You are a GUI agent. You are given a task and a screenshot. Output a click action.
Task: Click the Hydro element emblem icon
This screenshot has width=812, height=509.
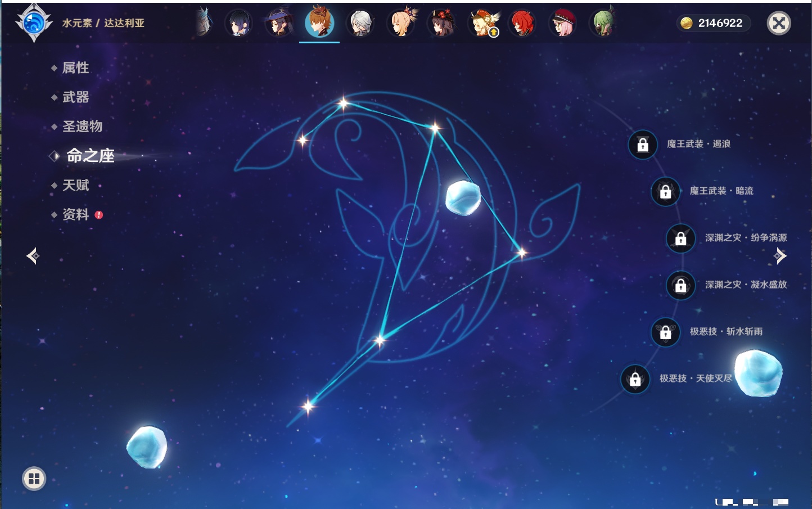click(x=34, y=23)
